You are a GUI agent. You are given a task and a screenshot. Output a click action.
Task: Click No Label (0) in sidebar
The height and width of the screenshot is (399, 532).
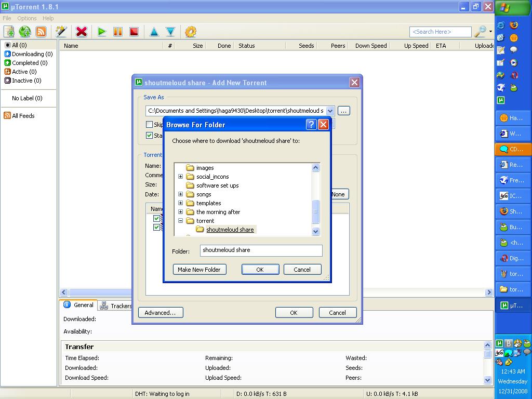click(27, 98)
